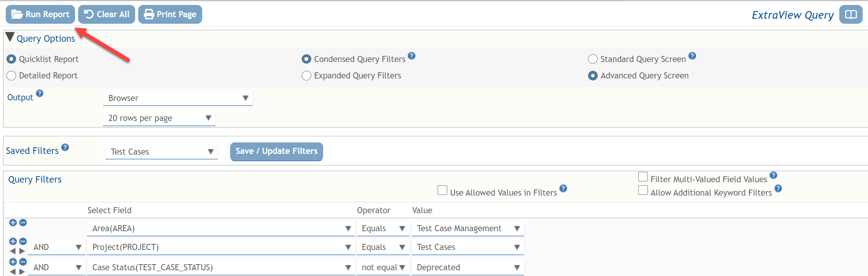
Task: Open the Output help question mark
Action: tap(39, 93)
